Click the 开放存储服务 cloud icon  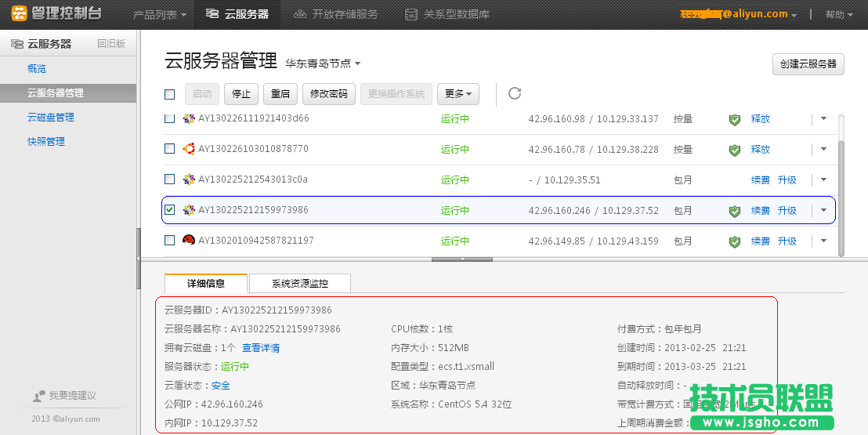coord(300,14)
